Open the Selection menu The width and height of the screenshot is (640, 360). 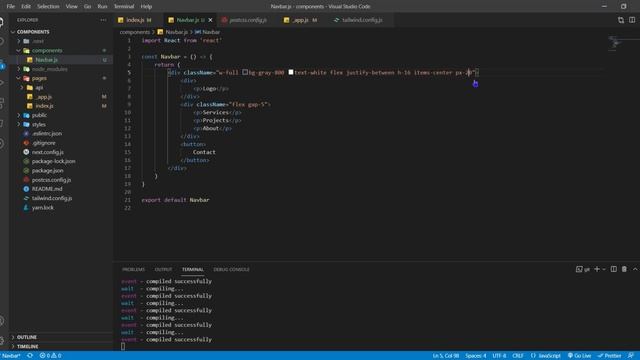point(48,7)
